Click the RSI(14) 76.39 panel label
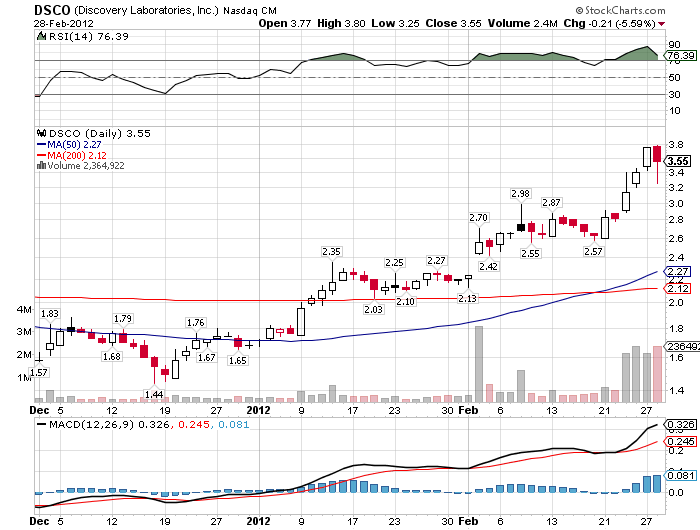 (88, 37)
